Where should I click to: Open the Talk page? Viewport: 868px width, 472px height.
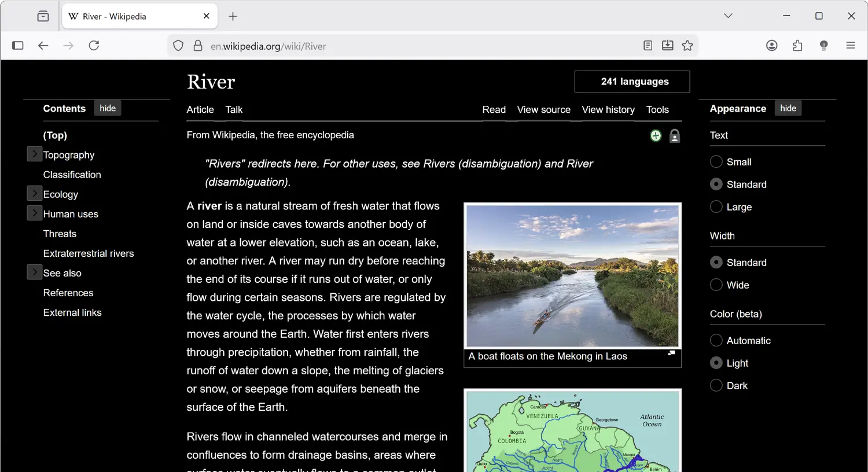point(234,109)
